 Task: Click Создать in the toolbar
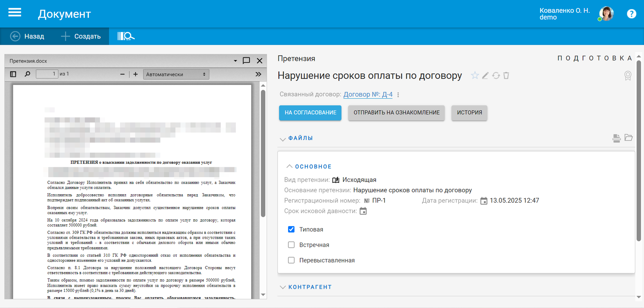(81, 36)
